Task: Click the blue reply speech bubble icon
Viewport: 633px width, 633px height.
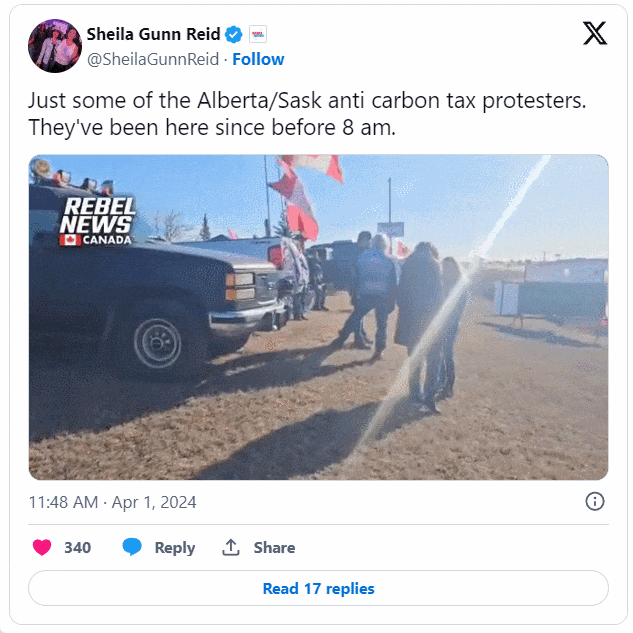Action: point(132,547)
